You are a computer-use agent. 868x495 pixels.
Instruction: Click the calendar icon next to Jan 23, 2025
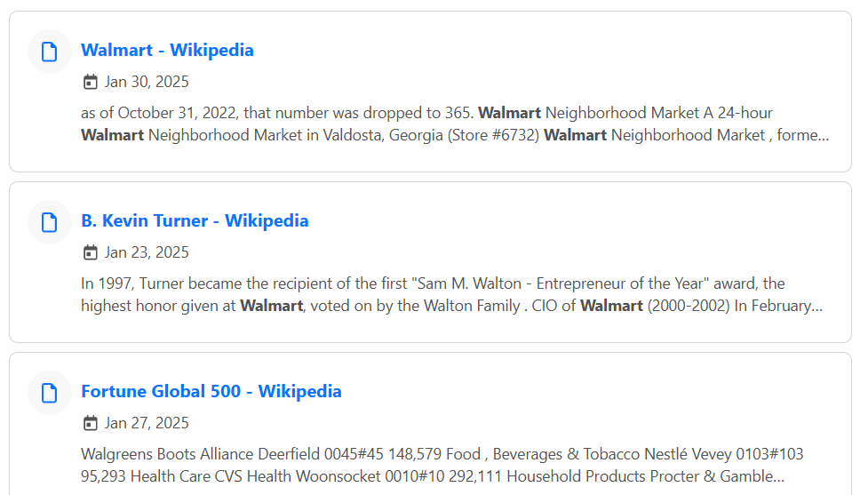coord(91,252)
